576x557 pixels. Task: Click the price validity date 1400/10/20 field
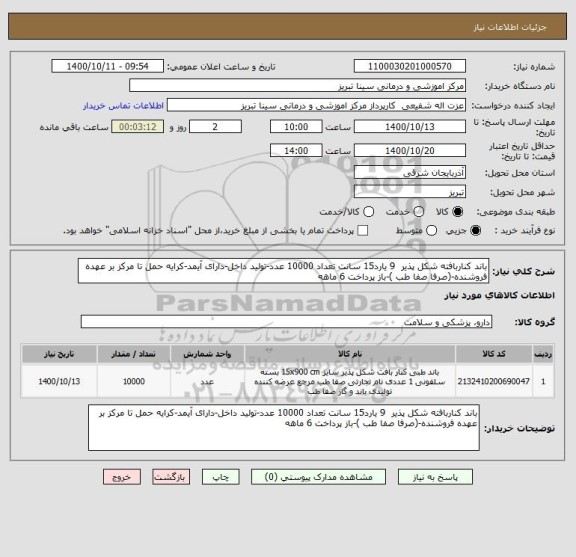410,151
